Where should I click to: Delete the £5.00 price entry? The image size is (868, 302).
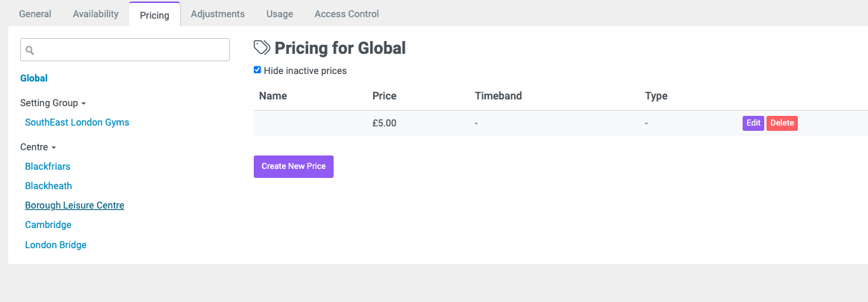point(782,123)
